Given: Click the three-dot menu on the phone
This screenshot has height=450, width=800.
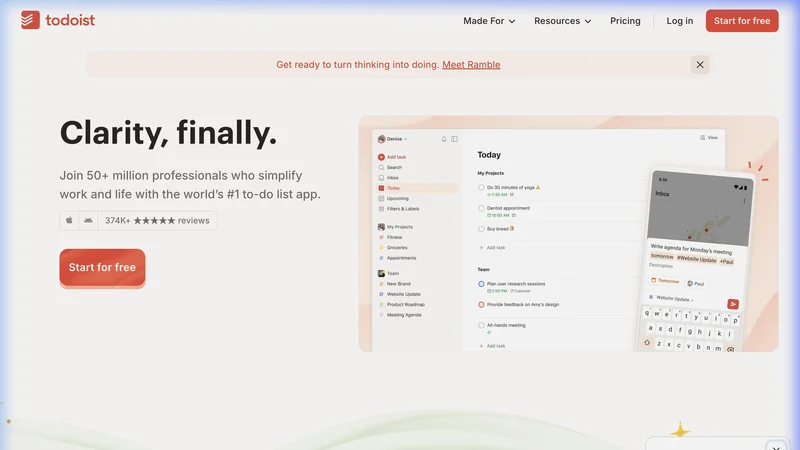Looking at the screenshot, I should (744, 201).
